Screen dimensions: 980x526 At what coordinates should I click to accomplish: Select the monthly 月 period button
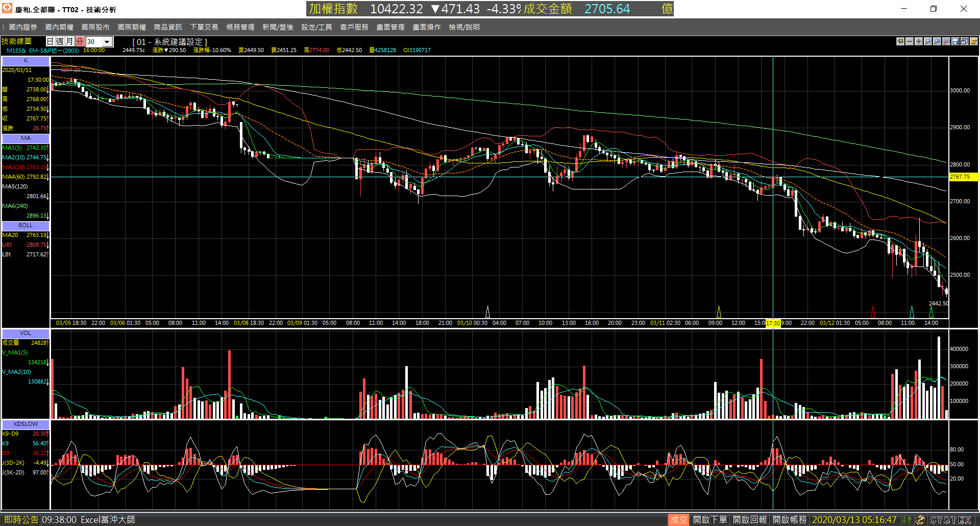click(70, 41)
